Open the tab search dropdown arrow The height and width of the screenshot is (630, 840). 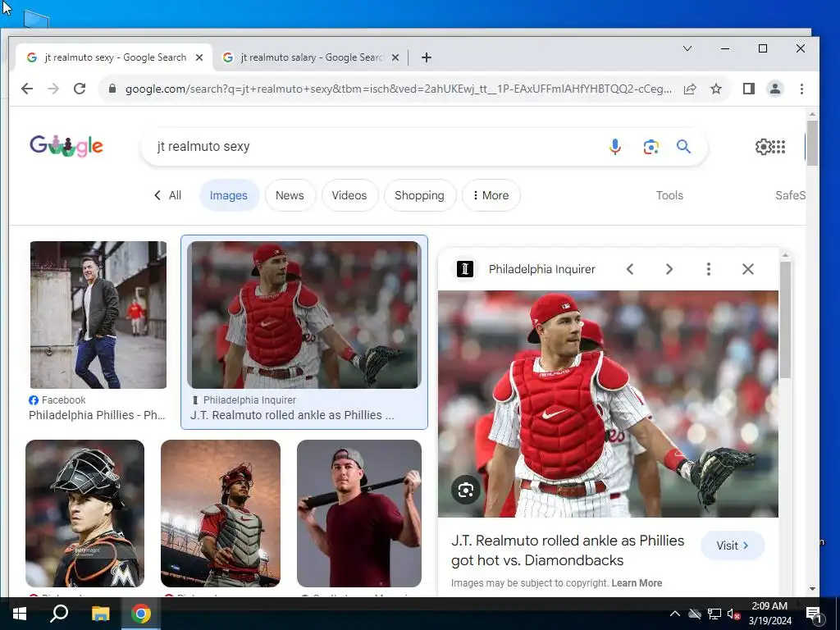(687, 48)
